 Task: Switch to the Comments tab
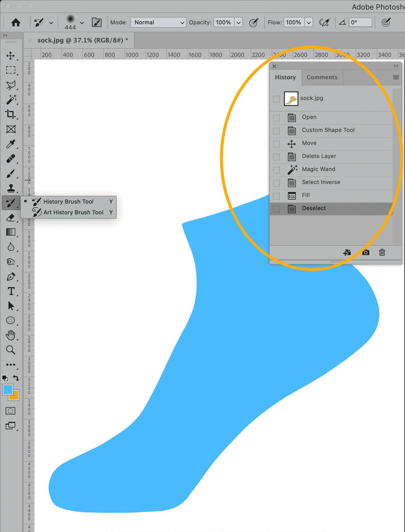[x=322, y=77]
